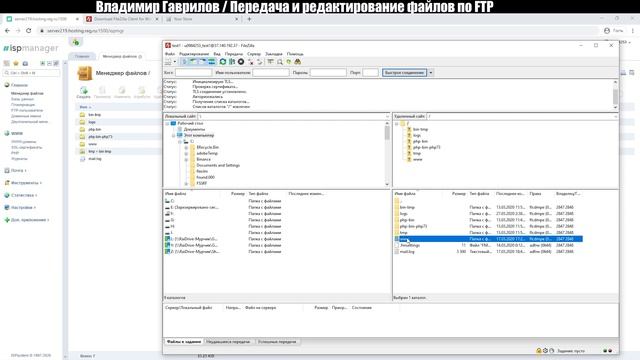Viewport: 640px width, 360px height.
Task: Open the Передача menu
Action: coord(234,54)
